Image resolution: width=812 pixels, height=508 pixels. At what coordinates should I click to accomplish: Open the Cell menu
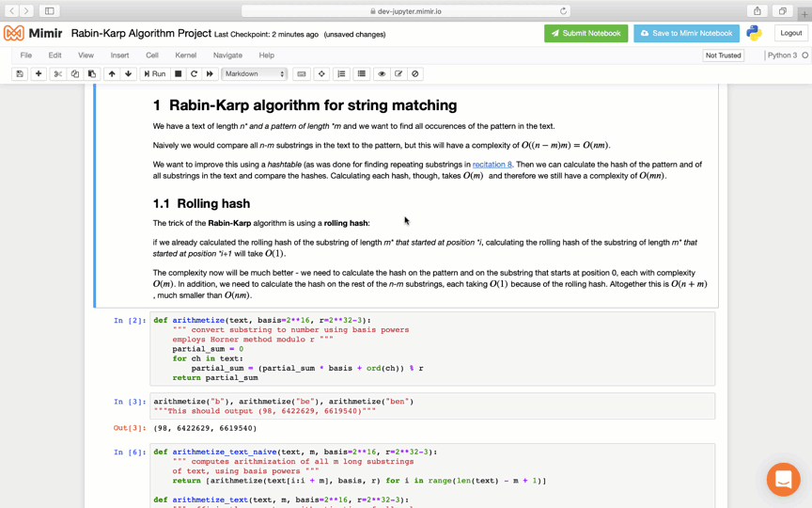tap(152, 55)
